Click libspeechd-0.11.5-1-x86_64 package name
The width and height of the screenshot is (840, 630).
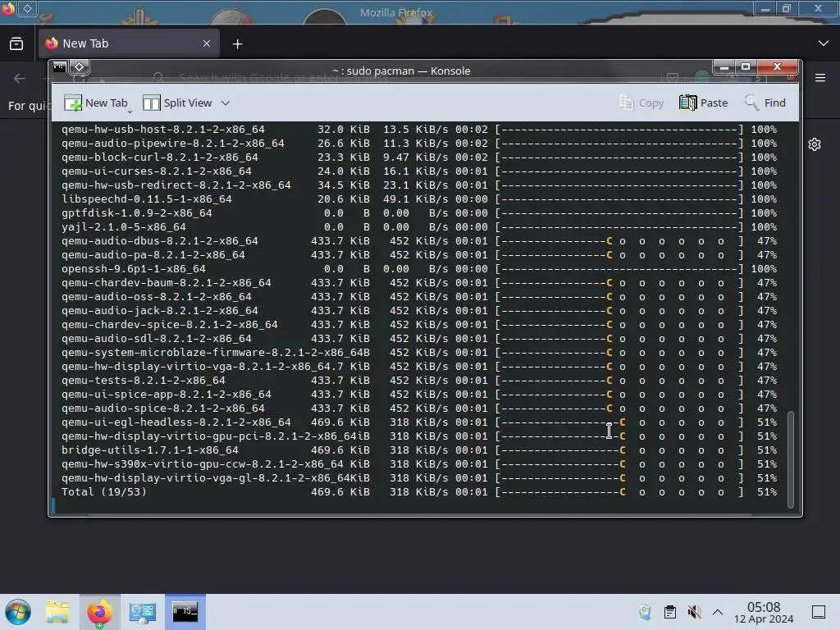[x=147, y=199]
